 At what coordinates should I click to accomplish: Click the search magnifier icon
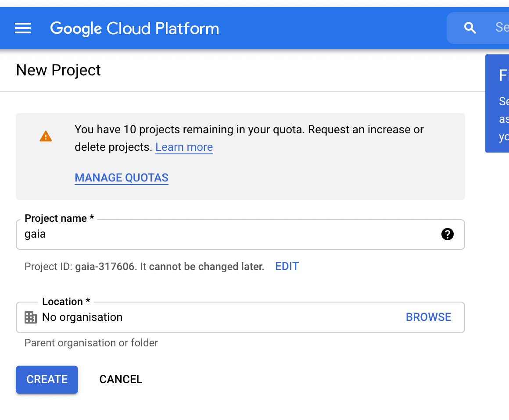tap(470, 28)
